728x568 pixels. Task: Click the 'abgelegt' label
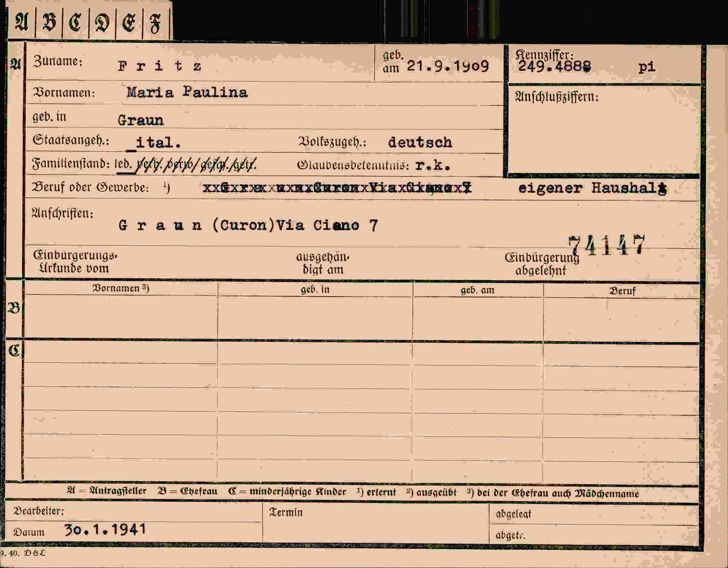(513, 514)
